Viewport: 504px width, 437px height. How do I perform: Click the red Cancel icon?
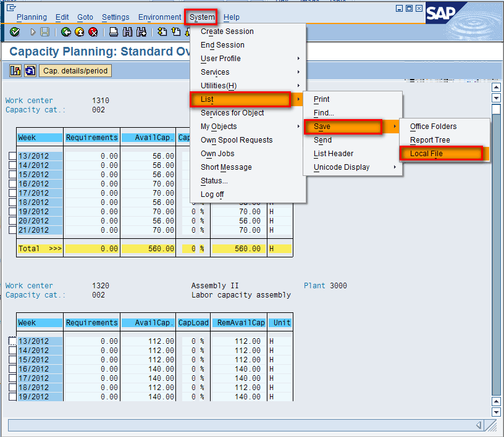point(93,32)
